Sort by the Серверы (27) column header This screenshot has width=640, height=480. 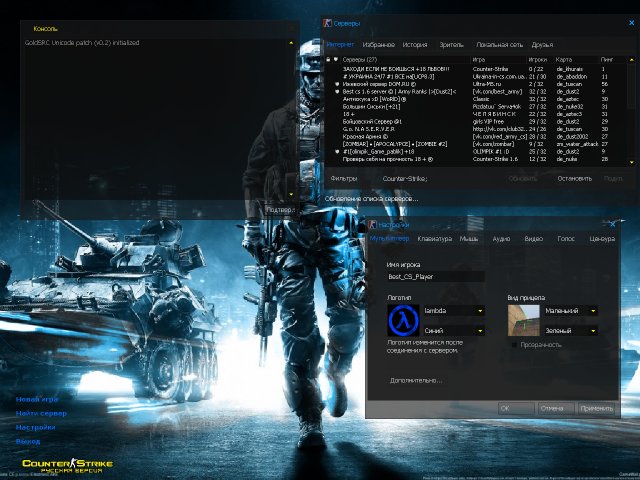pyautogui.click(x=405, y=60)
